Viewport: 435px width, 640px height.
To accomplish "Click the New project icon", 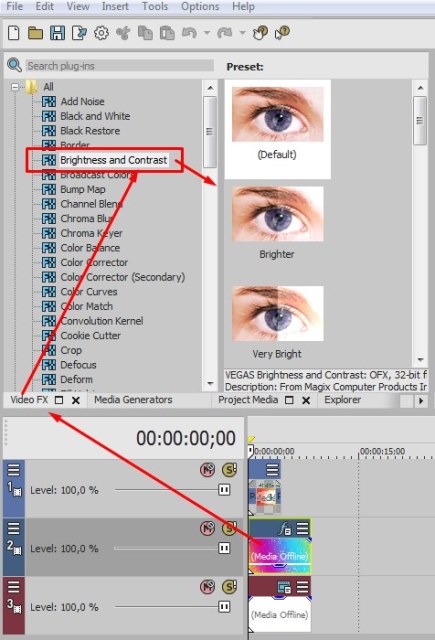I will (13, 33).
